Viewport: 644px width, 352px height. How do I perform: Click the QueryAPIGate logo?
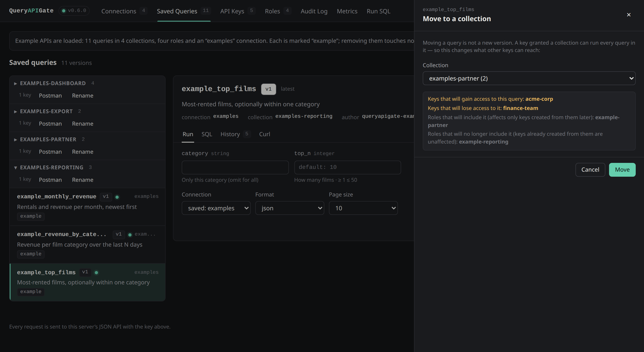(x=31, y=11)
